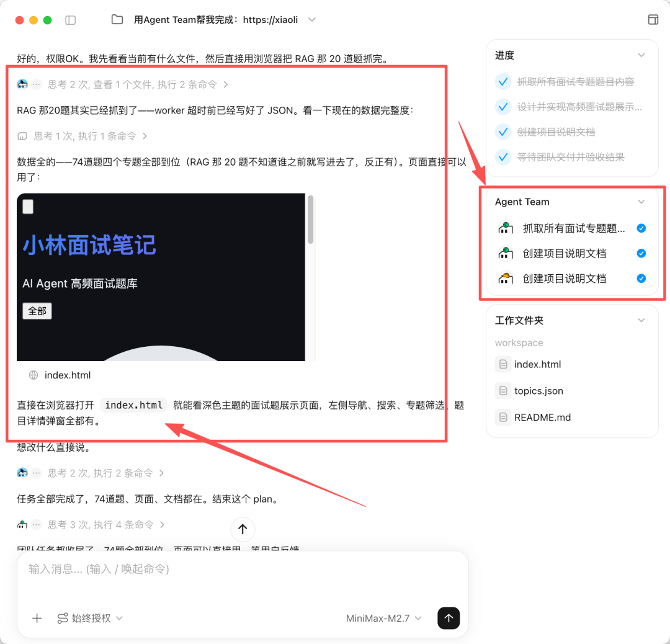Click blue status check of 抓取所有面试专题题 agent

point(641,228)
